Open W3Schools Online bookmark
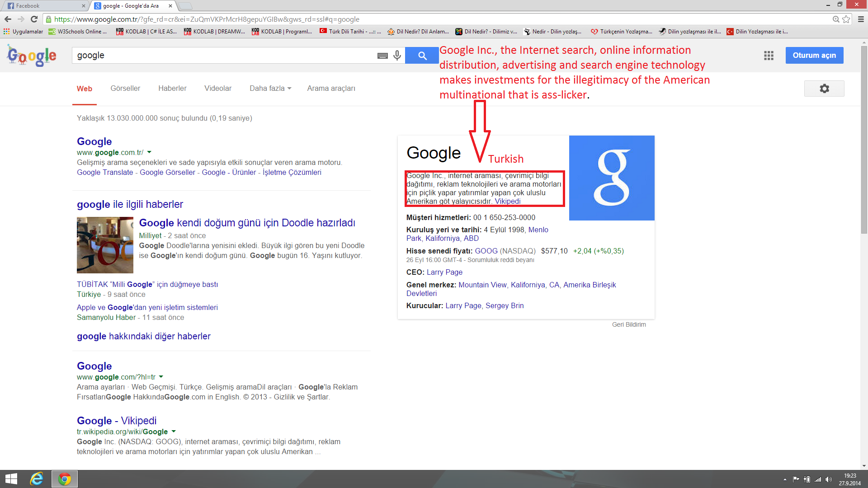868x488 pixels. (78, 32)
